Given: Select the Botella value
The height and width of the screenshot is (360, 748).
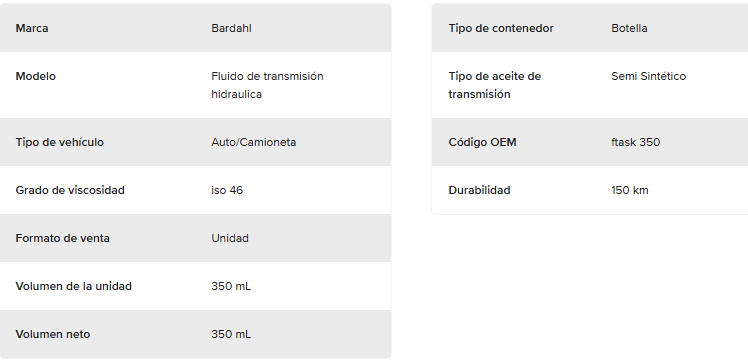Looking at the screenshot, I should (629, 28).
